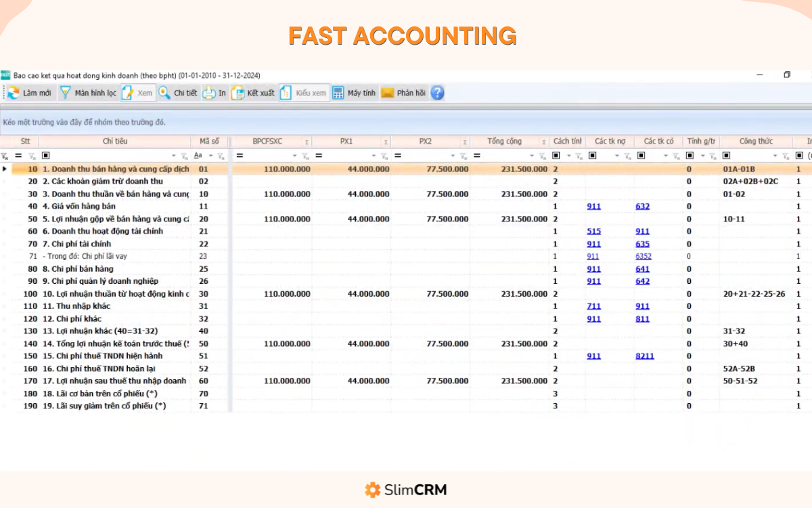812x508 pixels.
Task: Click the Xem view toolbar button
Action: click(x=138, y=93)
